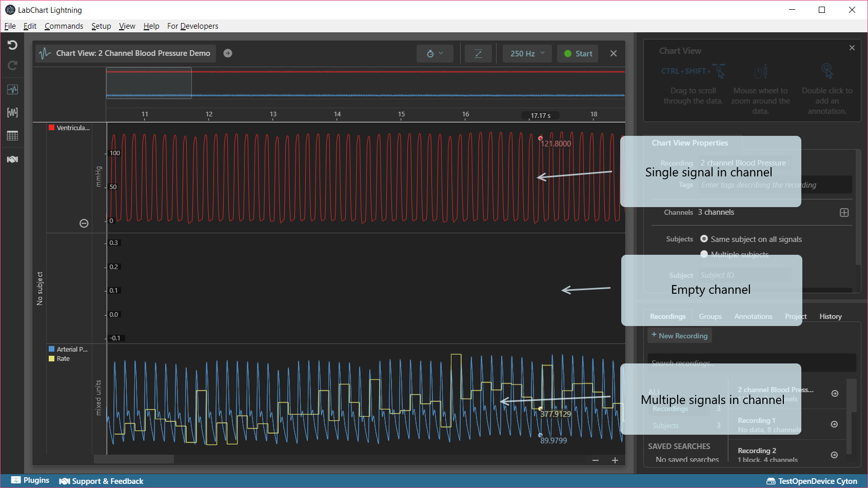Screen dimensions: 868x488
Task: Open the timer dropdown in the toolbar
Action: (x=435, y=53)
